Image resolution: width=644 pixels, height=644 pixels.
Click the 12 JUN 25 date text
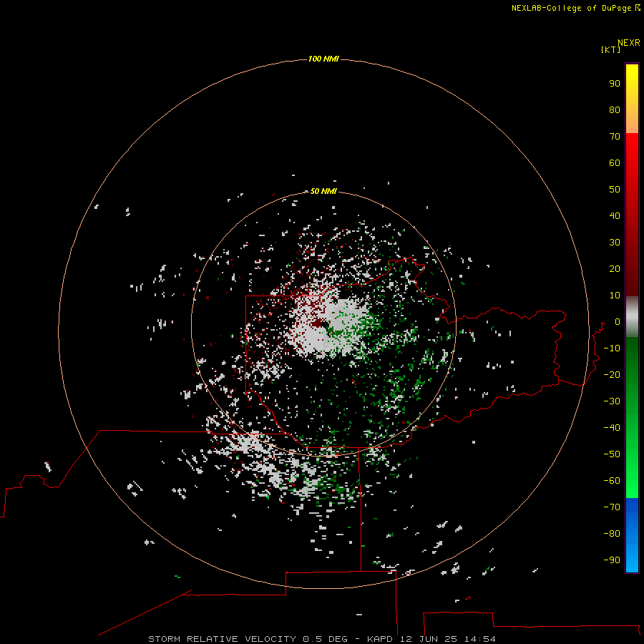(x=429, y=639)
